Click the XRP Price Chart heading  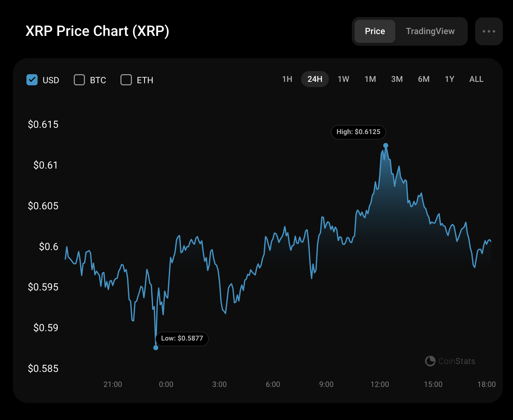97,31
